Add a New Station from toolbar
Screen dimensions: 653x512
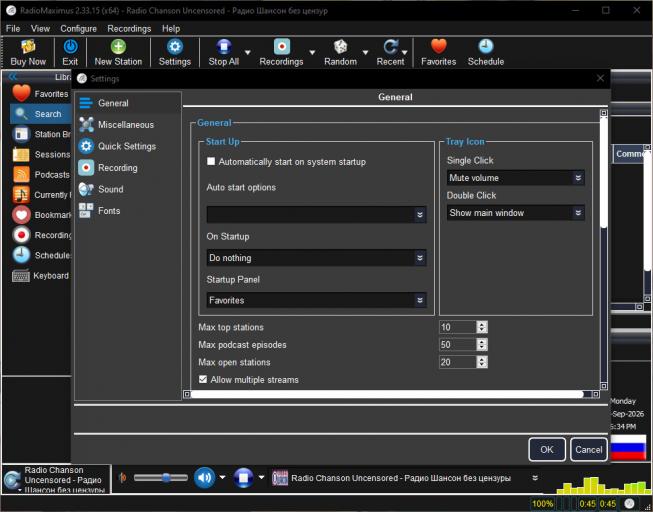[x=118, y=52]
